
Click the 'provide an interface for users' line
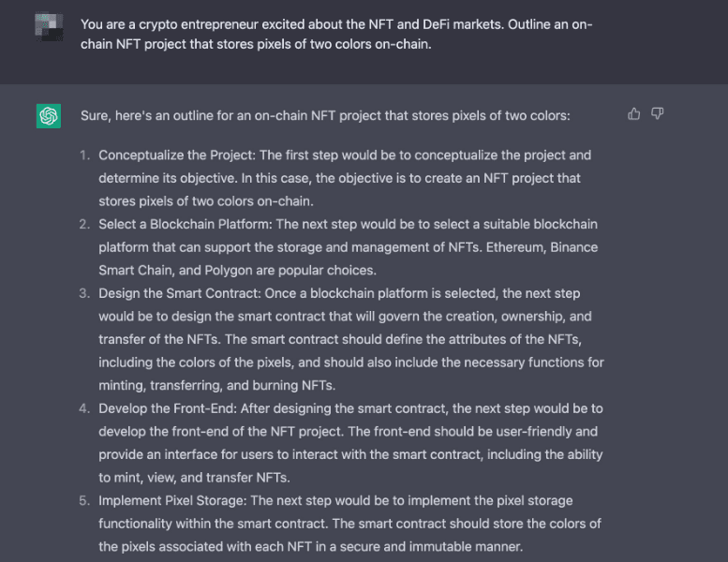(x=350, y=454)
